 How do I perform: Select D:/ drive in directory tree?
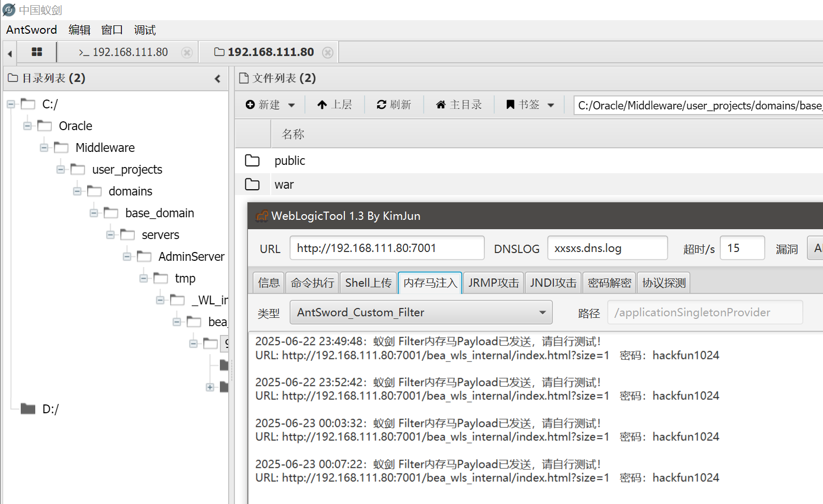point(50,409)
